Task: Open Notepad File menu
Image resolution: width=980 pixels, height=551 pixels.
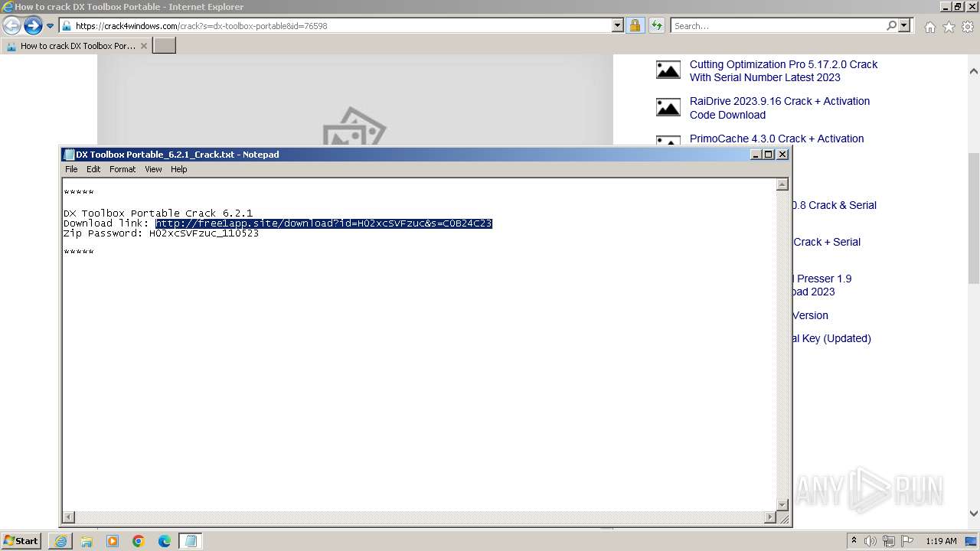Action: 71,169
